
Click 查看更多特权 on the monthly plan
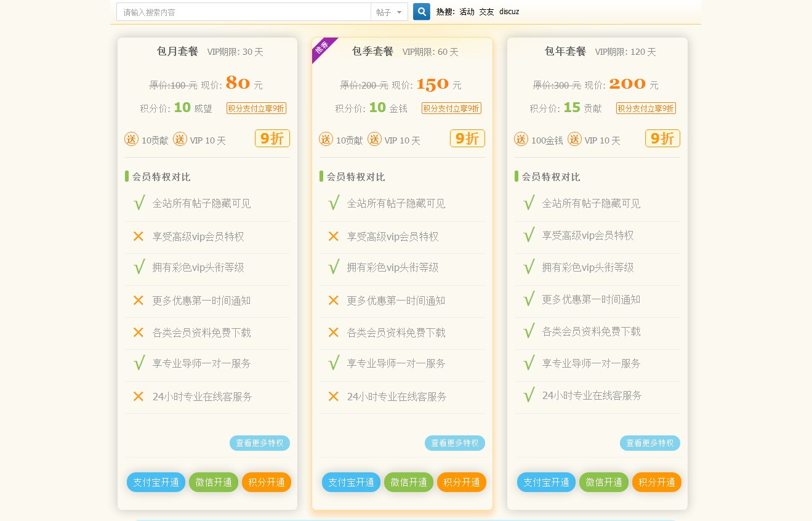(x=260, y=443)
